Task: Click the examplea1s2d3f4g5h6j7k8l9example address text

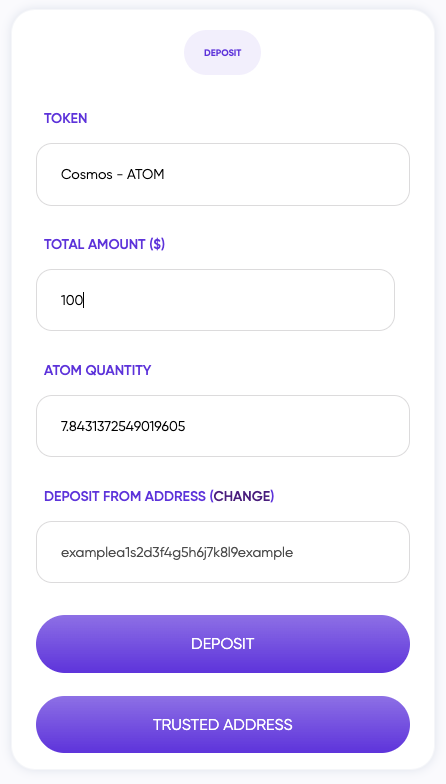Action: pos(177,552)
